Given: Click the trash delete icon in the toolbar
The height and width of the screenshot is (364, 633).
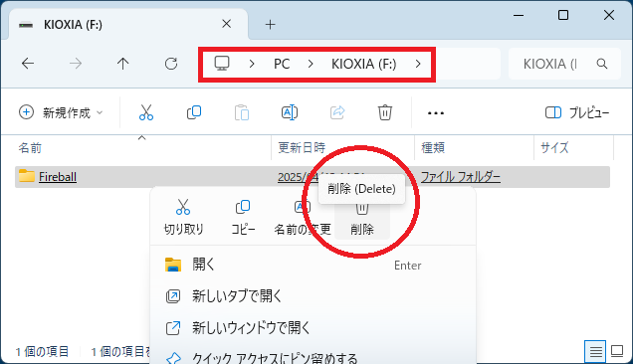Looking at the screenshot, I should tap(385, 112).
